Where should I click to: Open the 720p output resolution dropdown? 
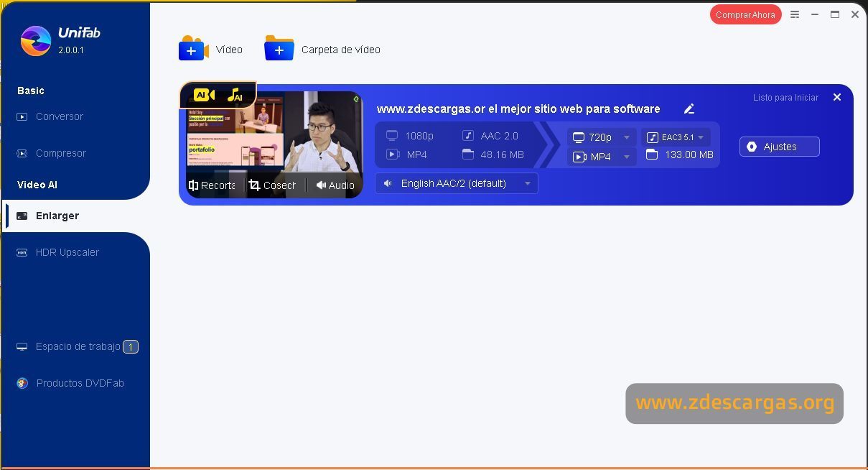[x=602, y=137]
